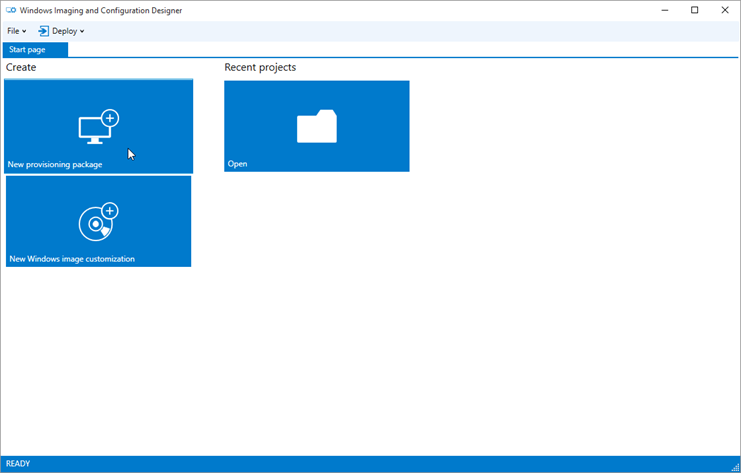Close the Windows Imaging and Configuration Designer window
This screenshot has height=473, width=741.
723,10
